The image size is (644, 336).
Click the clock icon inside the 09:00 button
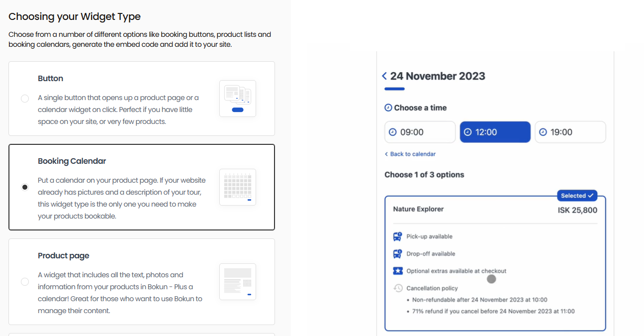393,131
